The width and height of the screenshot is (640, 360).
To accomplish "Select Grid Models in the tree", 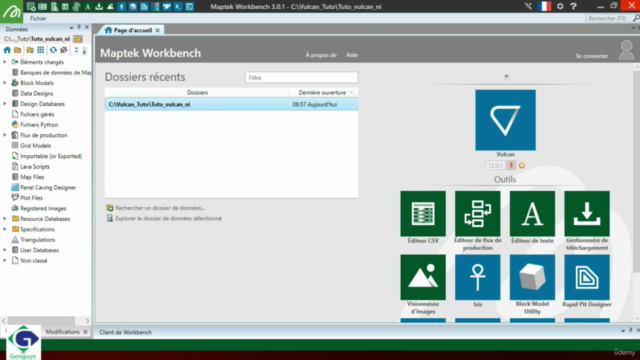I will tap(36, 146).
